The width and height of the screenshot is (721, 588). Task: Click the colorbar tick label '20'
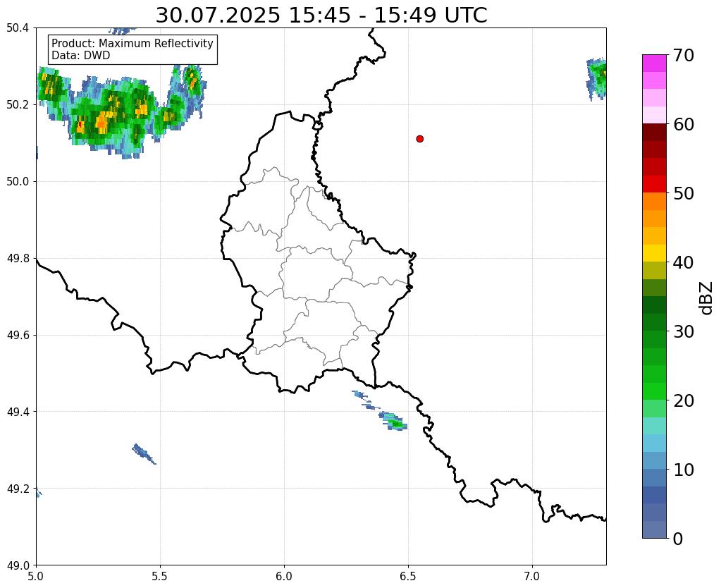tap(684, 400)
